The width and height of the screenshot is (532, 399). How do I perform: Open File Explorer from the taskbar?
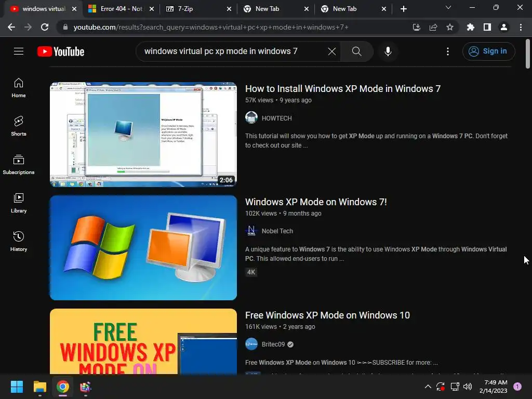coord(39,387)
